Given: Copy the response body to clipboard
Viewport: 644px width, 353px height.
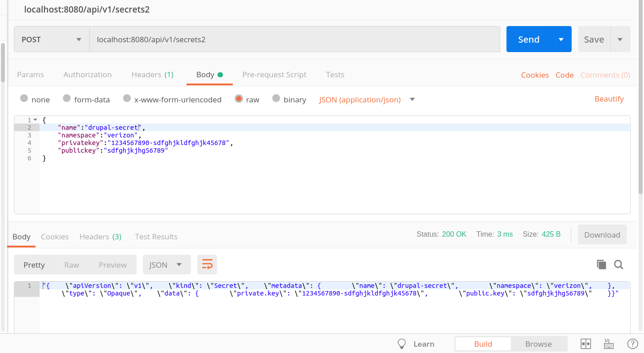Looking at the screenshot, I should click(601, 265).
